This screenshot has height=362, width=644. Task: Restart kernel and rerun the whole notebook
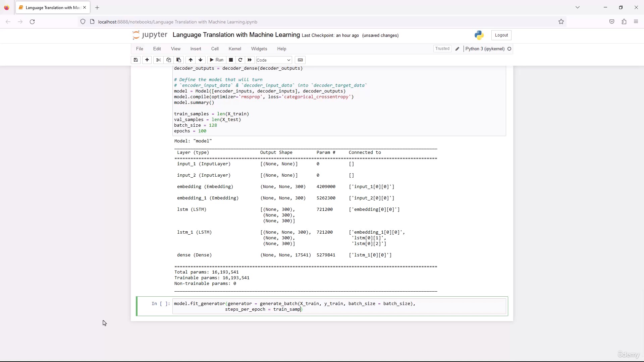click(x=250, y=60)
